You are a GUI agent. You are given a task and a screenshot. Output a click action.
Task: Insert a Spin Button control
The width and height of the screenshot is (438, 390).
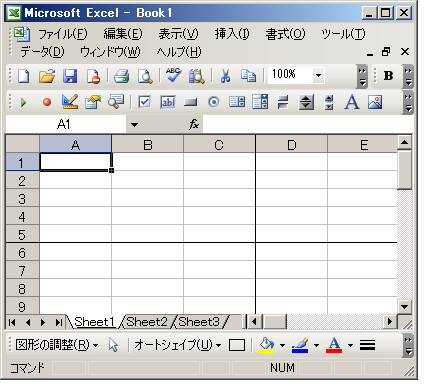[x=306, y=102]
